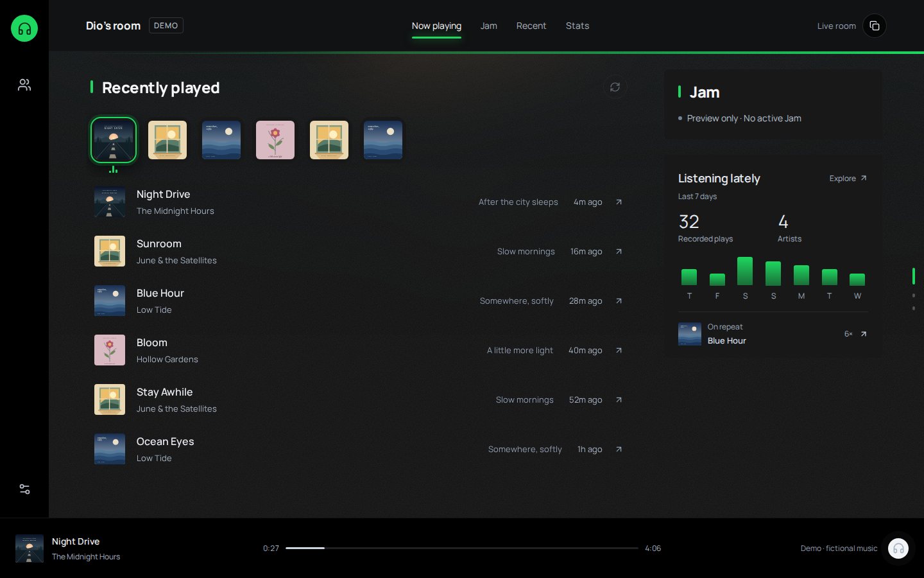This screenshot has width=924, height=578.
Task: Open Sunroom row's external link arrow
Action: pos(619,251)
